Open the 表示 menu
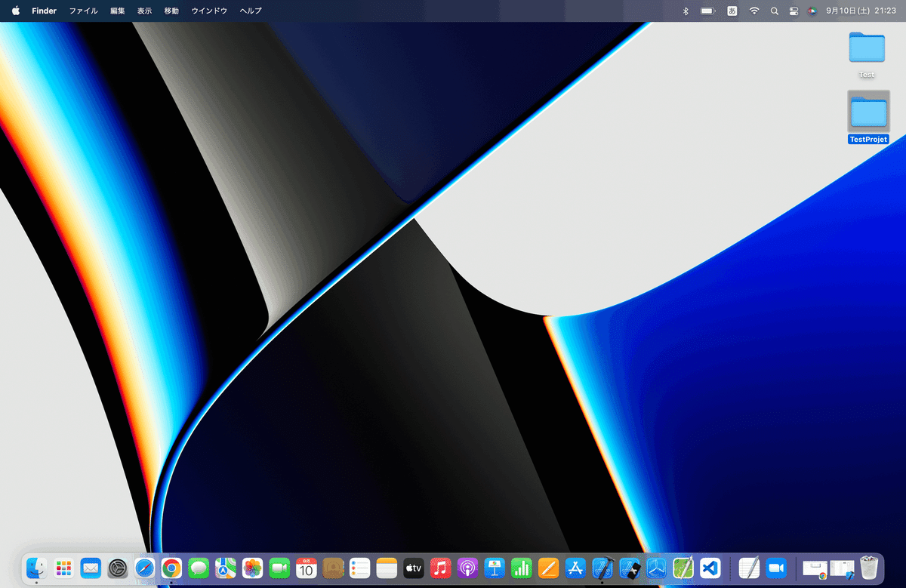The height and width of the screenshot is (588, 906). pyautogui.click(x=145, y=11)
